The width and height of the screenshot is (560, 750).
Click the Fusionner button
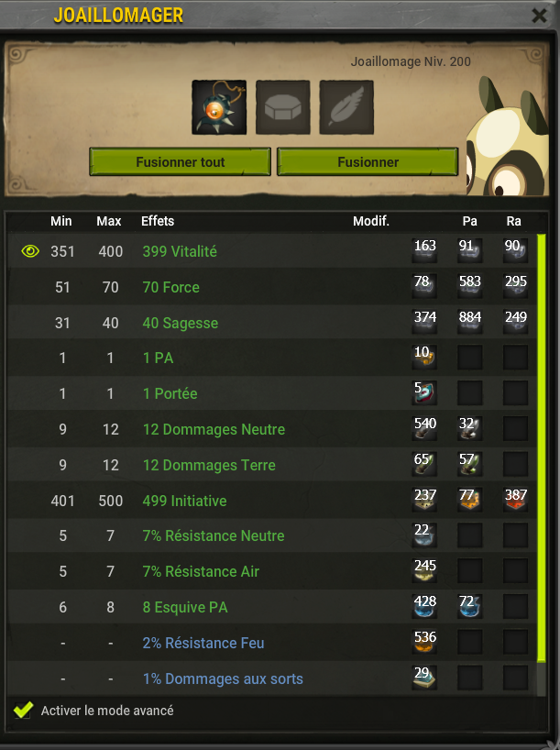pos(368,162)
